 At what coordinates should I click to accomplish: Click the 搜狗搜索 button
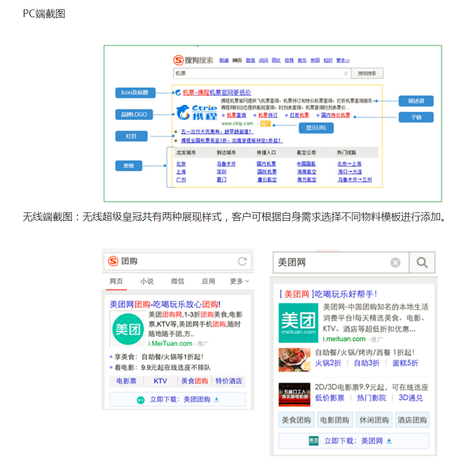click(x=367, y=74)
